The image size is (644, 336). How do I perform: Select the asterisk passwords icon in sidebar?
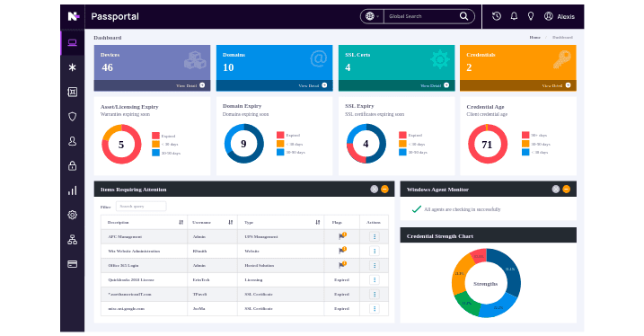(x=72, y=67)
